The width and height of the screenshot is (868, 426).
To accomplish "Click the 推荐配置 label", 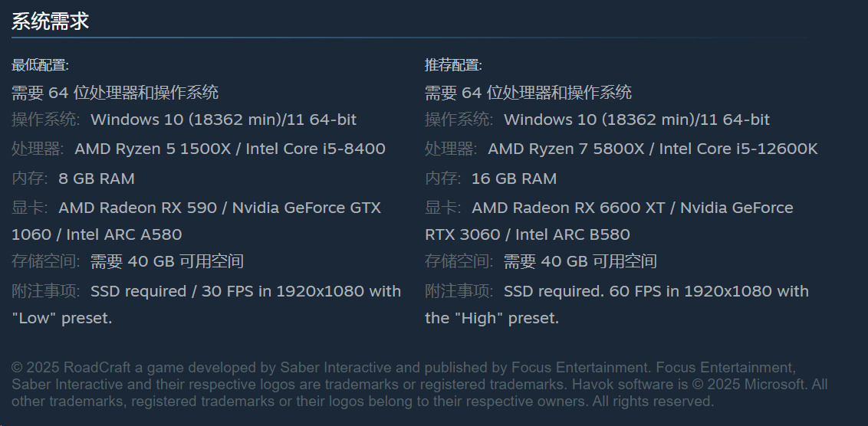I will click(x=453, y=65).
